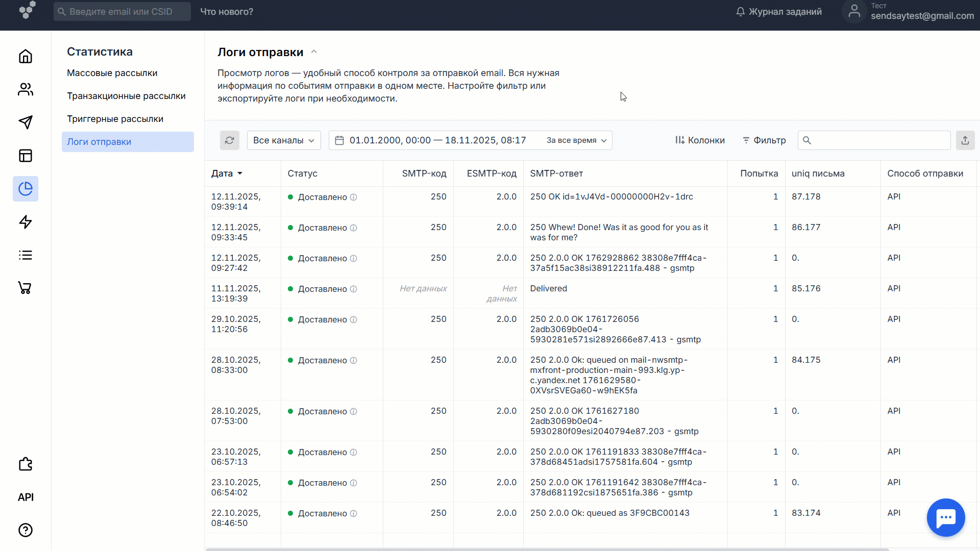The width and height of the screenshot is (980, 551).
Task: Click the 'Фильтр' filter button
Action: (764, 140)
